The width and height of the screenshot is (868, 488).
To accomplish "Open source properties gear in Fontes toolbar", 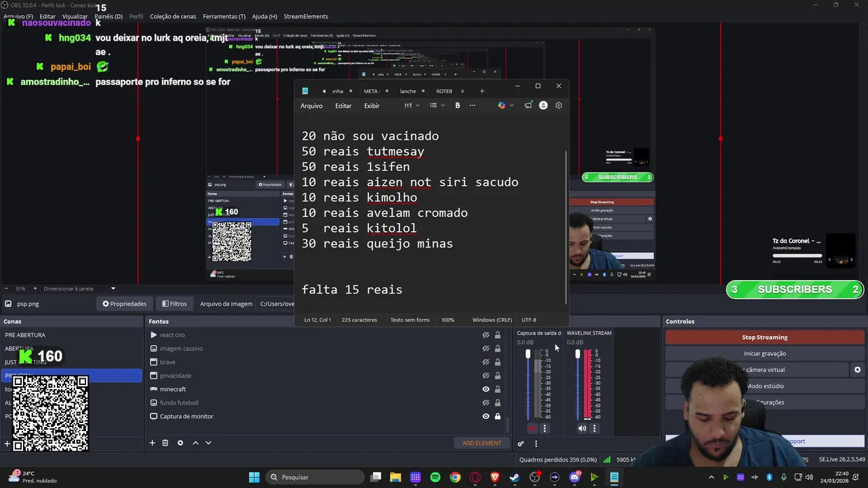I will coord(180,443).
